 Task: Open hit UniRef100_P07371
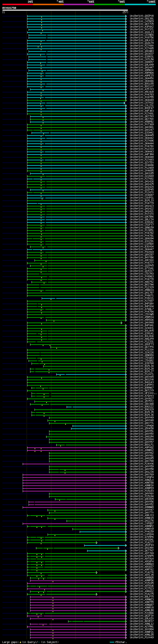(142, 30)
